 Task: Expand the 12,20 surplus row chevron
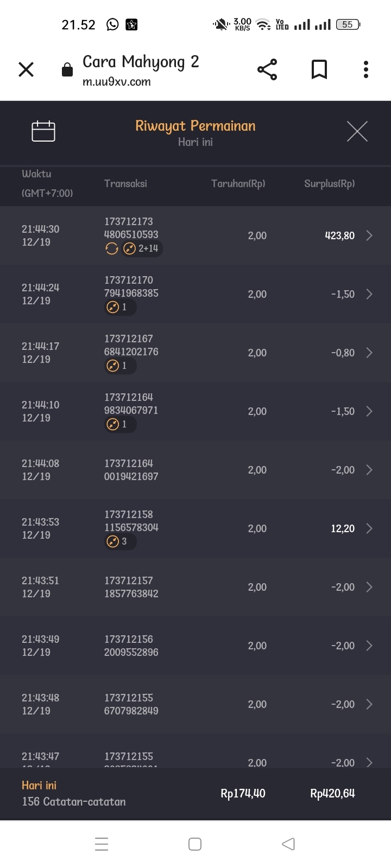click(x=369, y=528)
